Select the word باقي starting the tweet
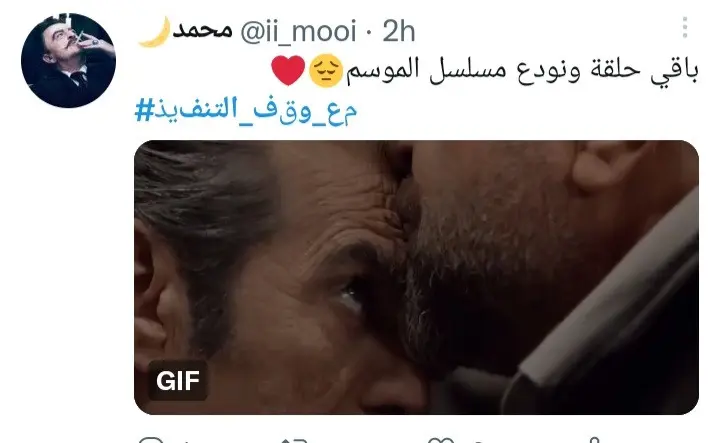The width and height of the screenshot is (720, 443). (674, 72)
